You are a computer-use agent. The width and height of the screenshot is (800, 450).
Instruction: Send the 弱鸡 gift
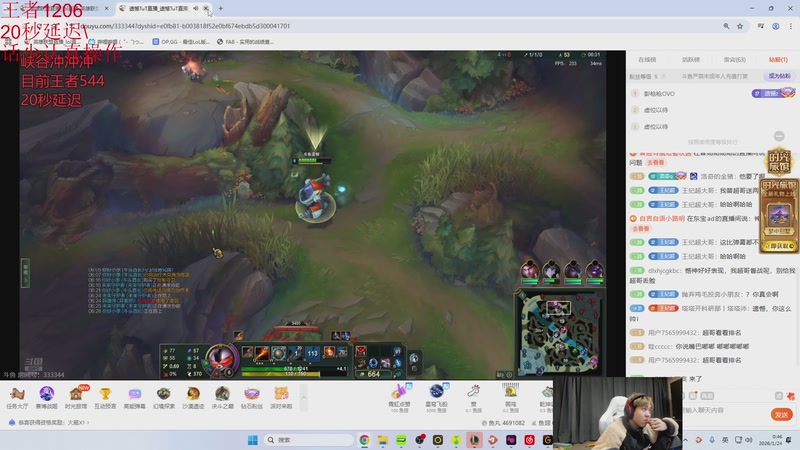[x=510, y=398]
